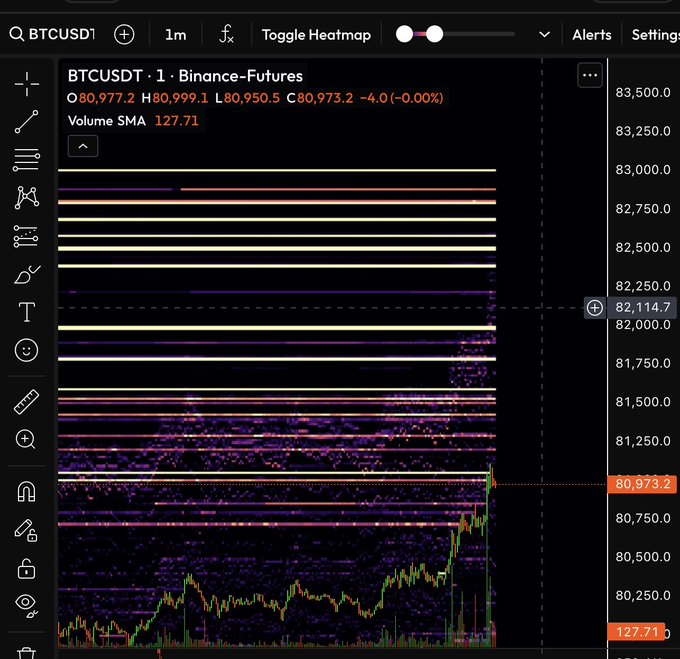Screen dimensions: 680x659
Task: Change the 1m timeframe interval
Action: (176, 35)
